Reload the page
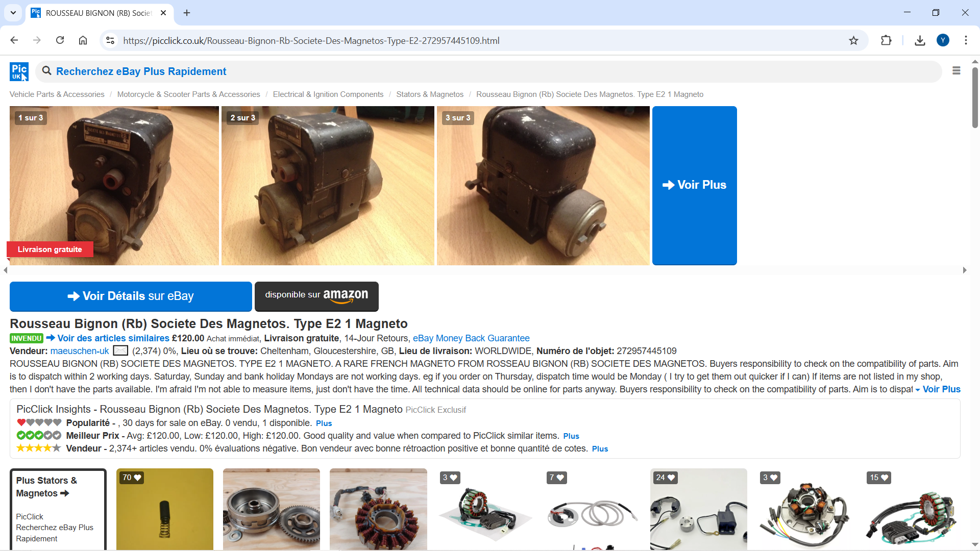Image resolution: width=980 pixels, height=551 pixels. point(60,40)
